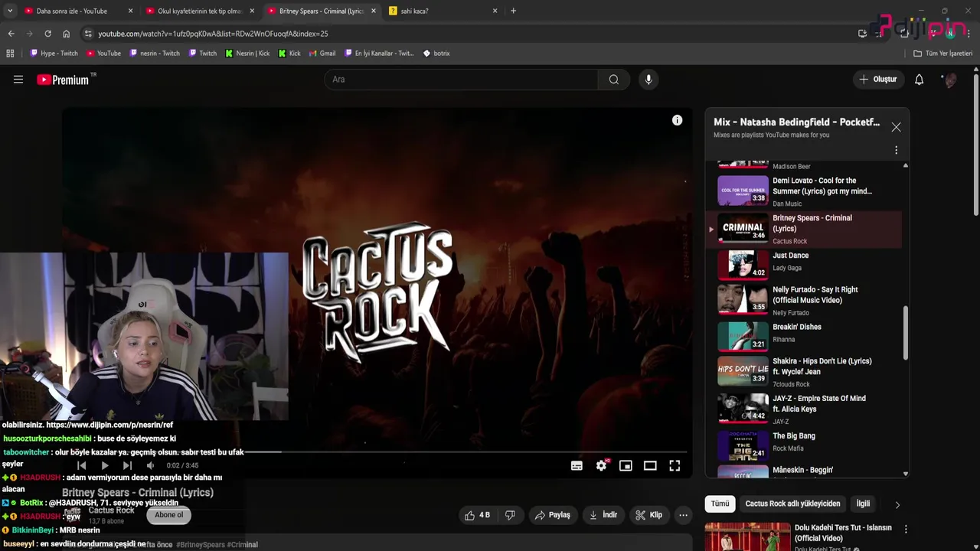Skip to the next video
Screen dimensions: 980x551
point(127,465)
